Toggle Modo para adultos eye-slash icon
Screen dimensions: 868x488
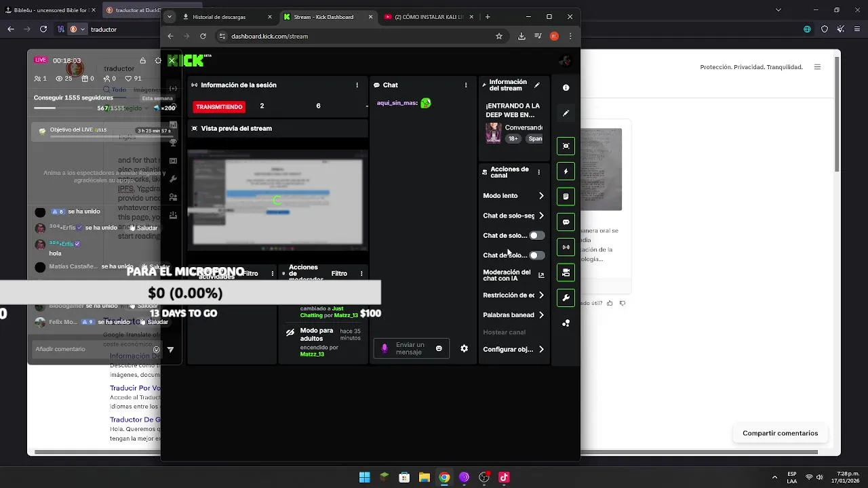290,333
